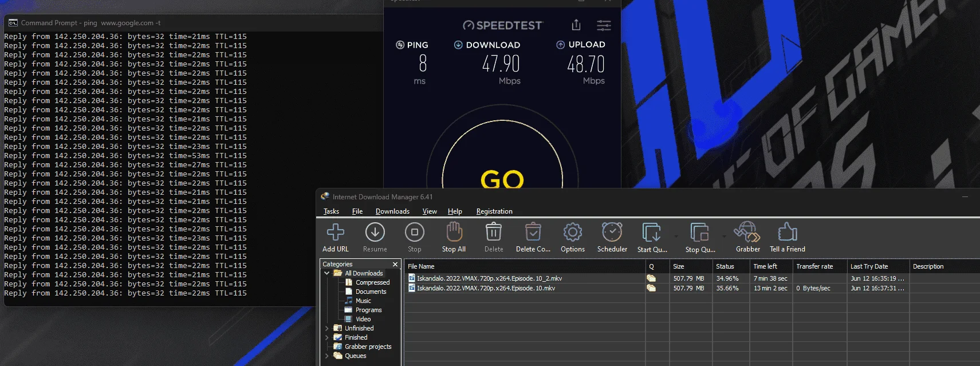Click the 0 Bytes/sec transfer rate cell
Image resolution: width=980 pixels, height=366 pixels.
point(813,288)
